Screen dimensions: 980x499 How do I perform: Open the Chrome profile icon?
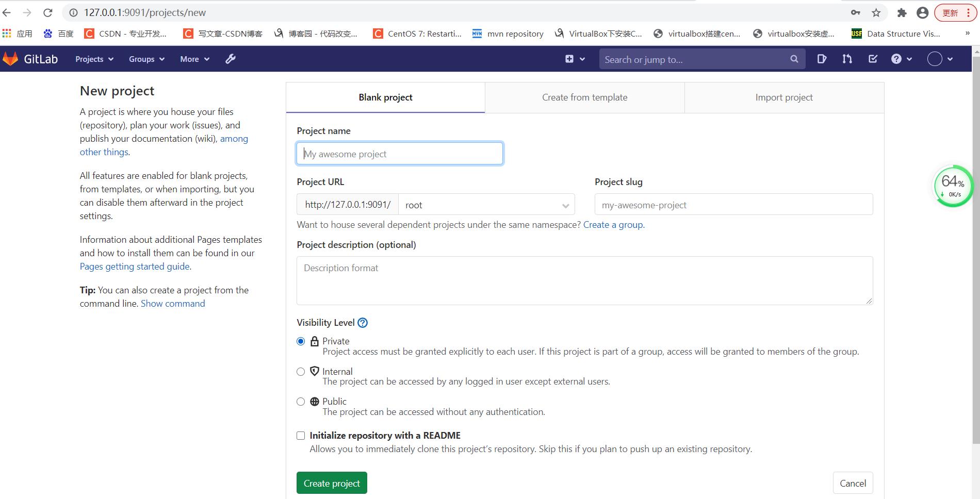[x=923, y=13]
